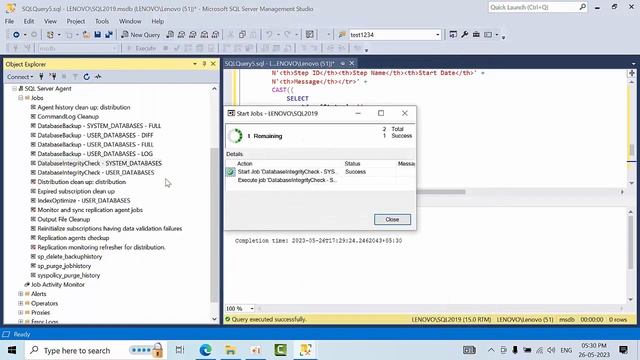Open File Explorer from the taskbar
Image resolution: width=640 pixels, height=360 pixels.
[x=231, y=350]
